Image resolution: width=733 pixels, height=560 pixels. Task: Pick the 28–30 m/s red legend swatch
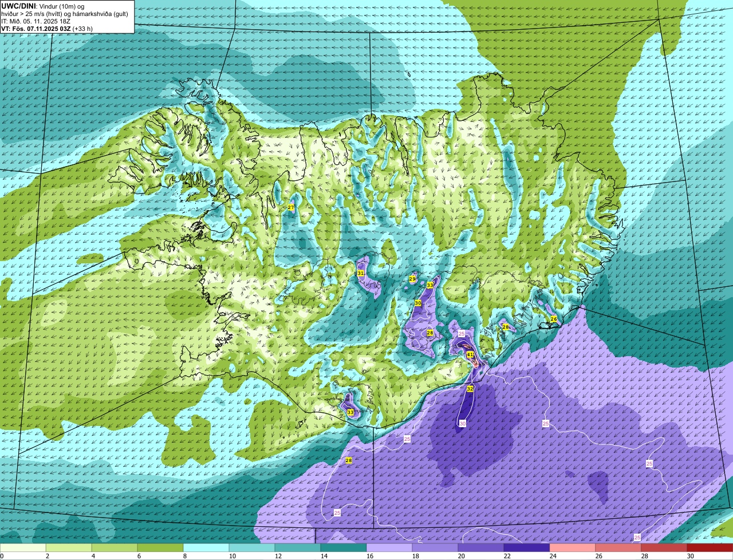coord(664,547)
